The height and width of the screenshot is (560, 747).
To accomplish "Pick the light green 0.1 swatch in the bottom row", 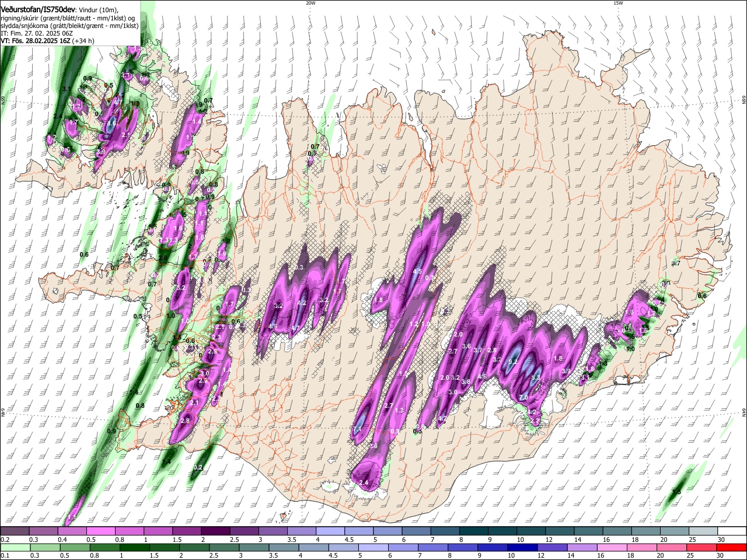I will tap(15, 547).
